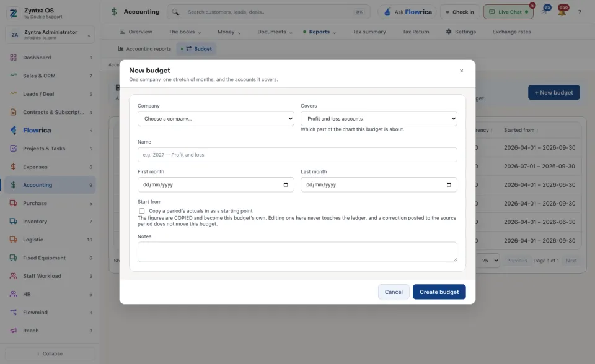Click the Check in button
This screenshot has width=595, height=364.
[460, 12]
